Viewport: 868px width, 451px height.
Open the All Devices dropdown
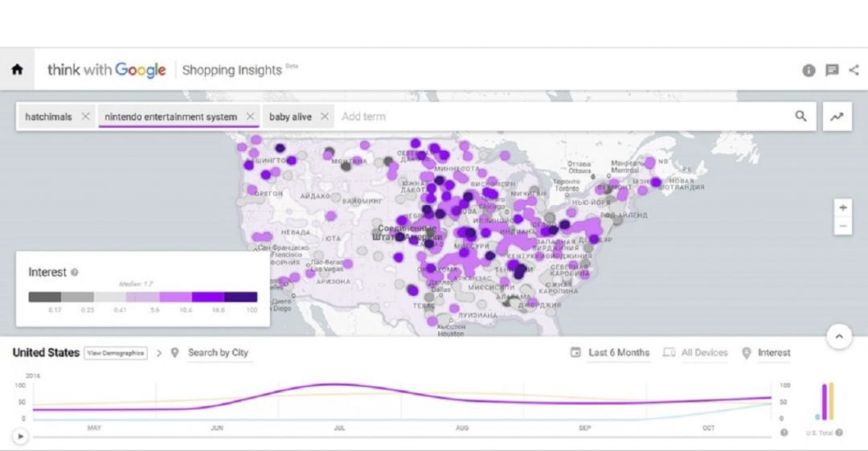coord(704,352)
